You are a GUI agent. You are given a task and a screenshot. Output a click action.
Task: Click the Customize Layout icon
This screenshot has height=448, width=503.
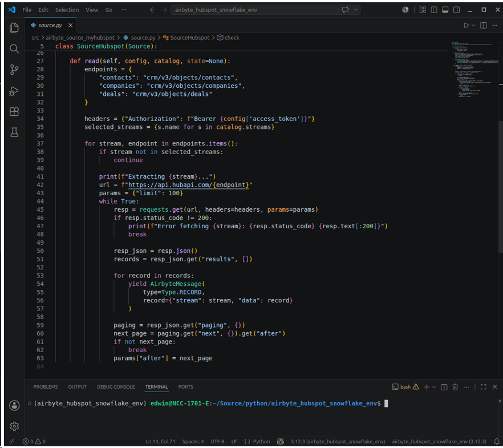pos(423,10)
